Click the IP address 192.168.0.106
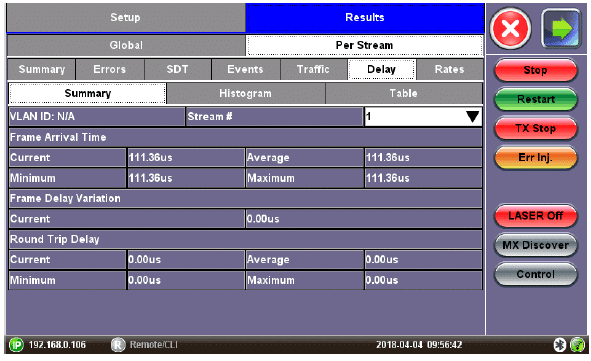This screenshot has width=591, height=361. pyautogui.click(x=57, y=345)
